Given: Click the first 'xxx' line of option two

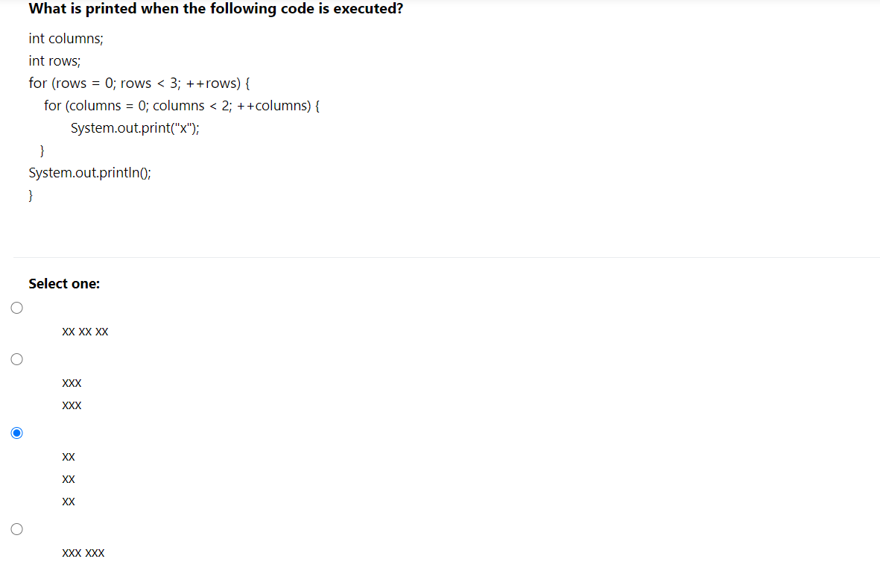Looking at the screenshot, I should [x=72, y=382].
